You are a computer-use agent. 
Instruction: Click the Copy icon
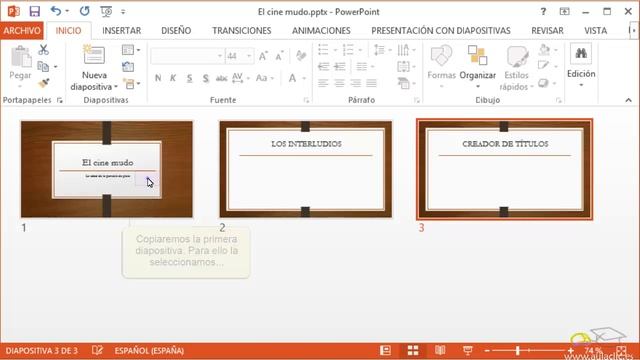pos(43,66)
